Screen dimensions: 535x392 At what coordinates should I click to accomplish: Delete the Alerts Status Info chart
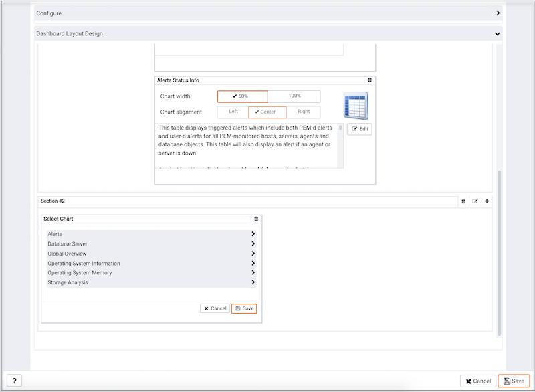pyautogui.click(x=370, y=80)
